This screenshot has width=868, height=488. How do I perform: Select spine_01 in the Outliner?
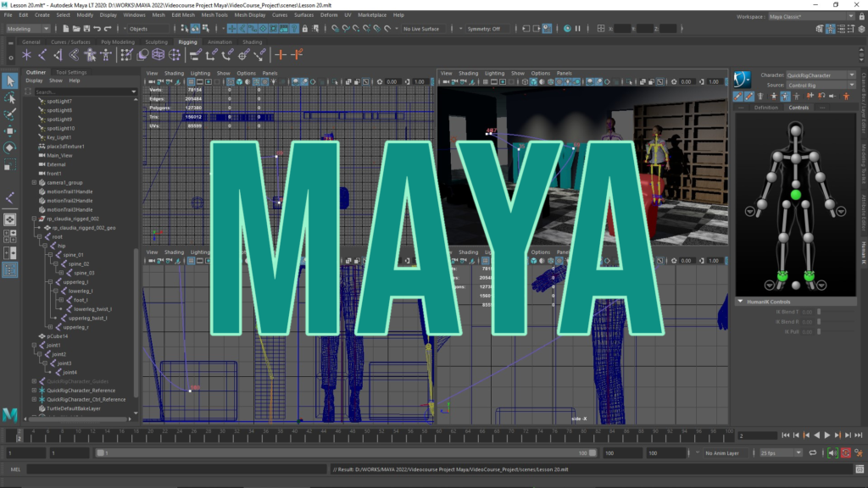(x=73, y=255)
